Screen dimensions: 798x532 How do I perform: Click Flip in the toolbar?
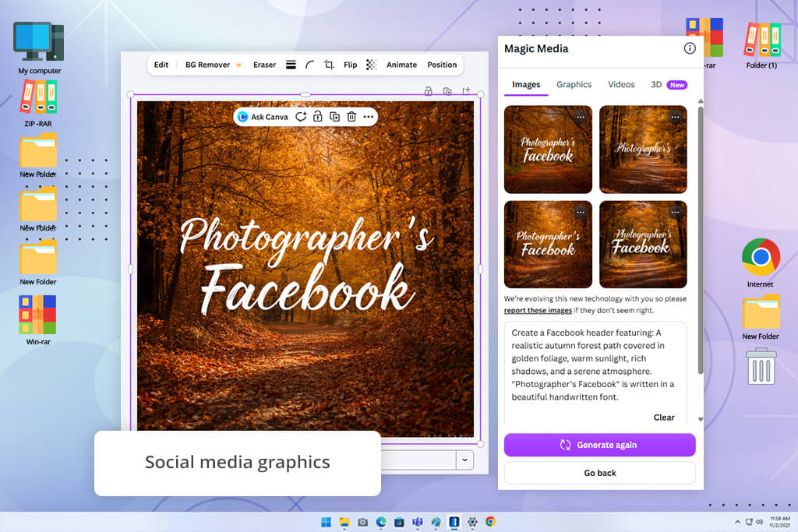pos(350,65)
